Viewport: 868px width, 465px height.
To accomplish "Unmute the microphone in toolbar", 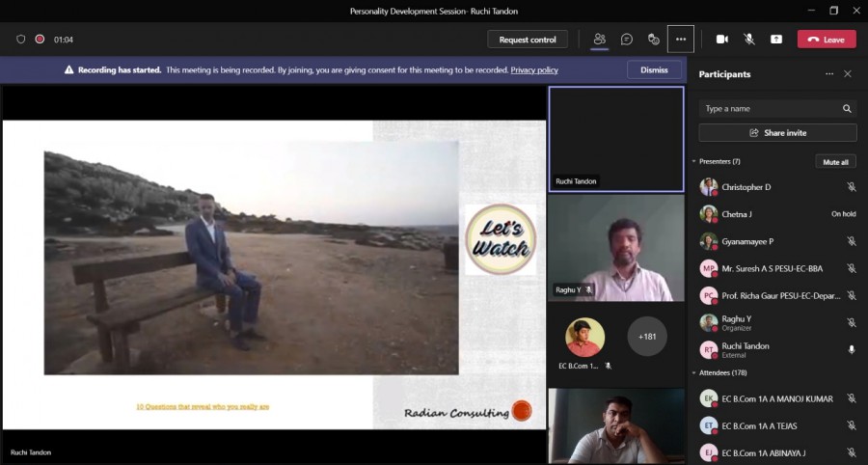I will coord(749,40).
